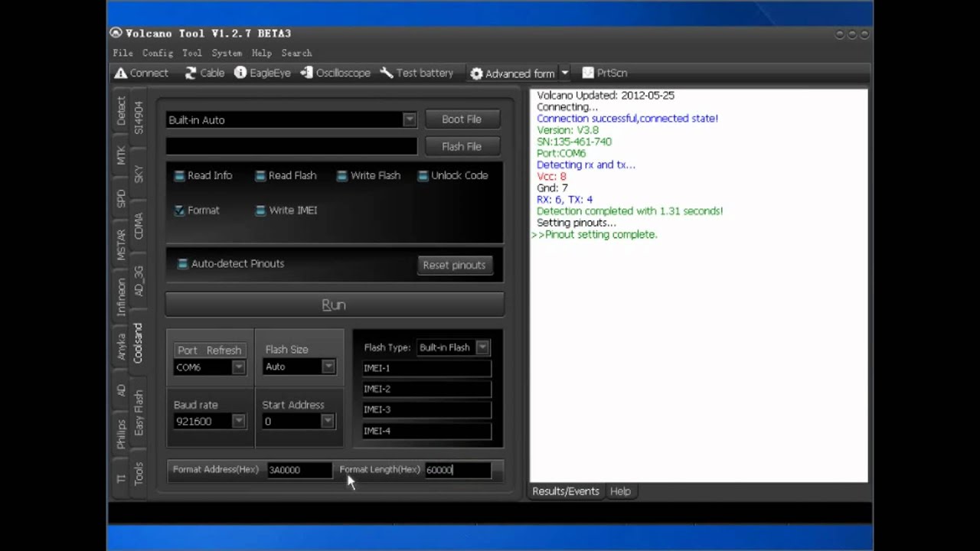Expand the Advanced form dropdown arrow
This screenshot has height=551, width=980.
(x=564, y=73)
